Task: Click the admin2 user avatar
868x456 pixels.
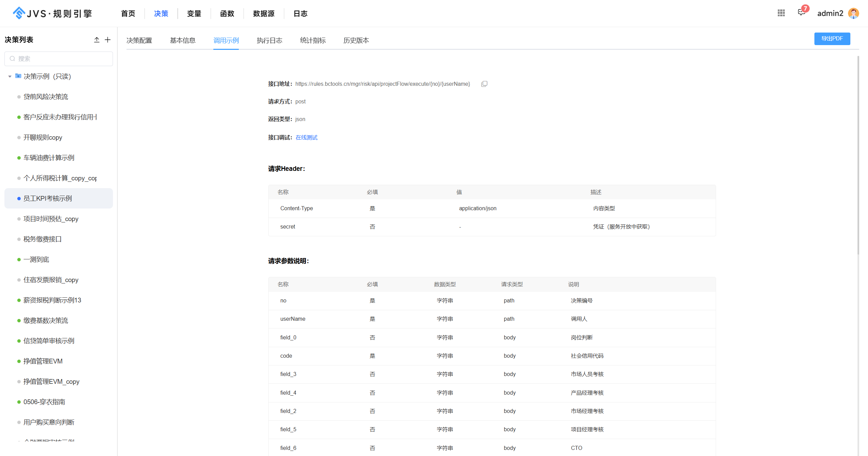Action: [853, 13]
